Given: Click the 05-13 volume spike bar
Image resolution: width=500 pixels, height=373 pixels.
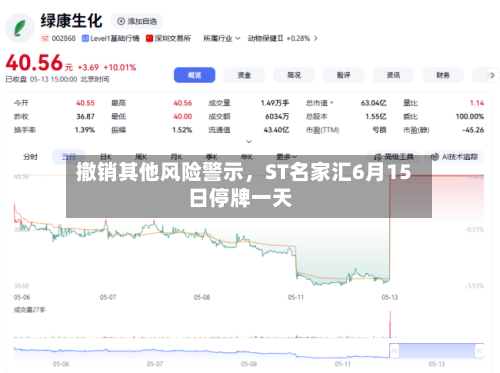Looking at the screenshot, I should point(390,324).
